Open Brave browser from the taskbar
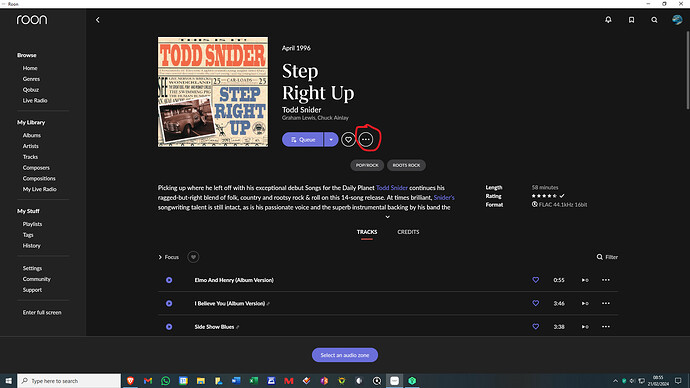 [130, 381]
